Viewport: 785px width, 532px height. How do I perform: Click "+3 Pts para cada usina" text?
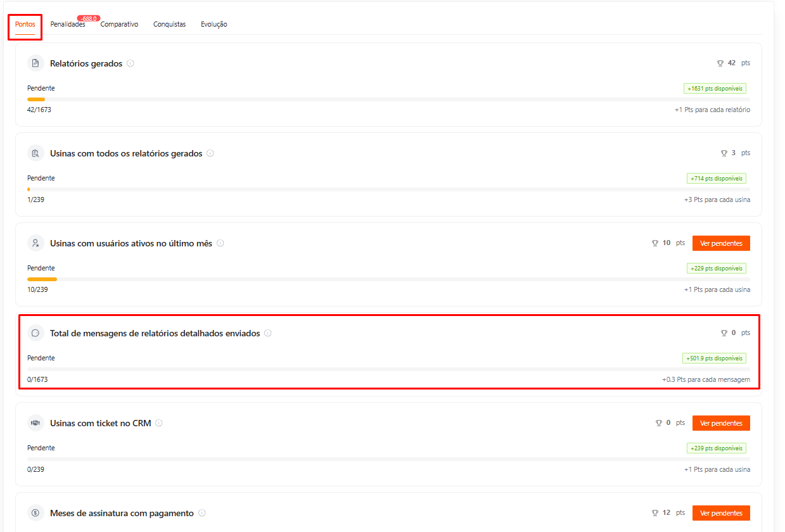pos(717,199)
